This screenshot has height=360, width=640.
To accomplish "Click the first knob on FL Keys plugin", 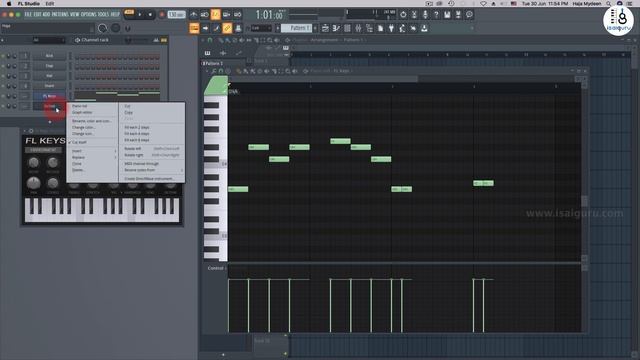I will click(x=33, y=162).
